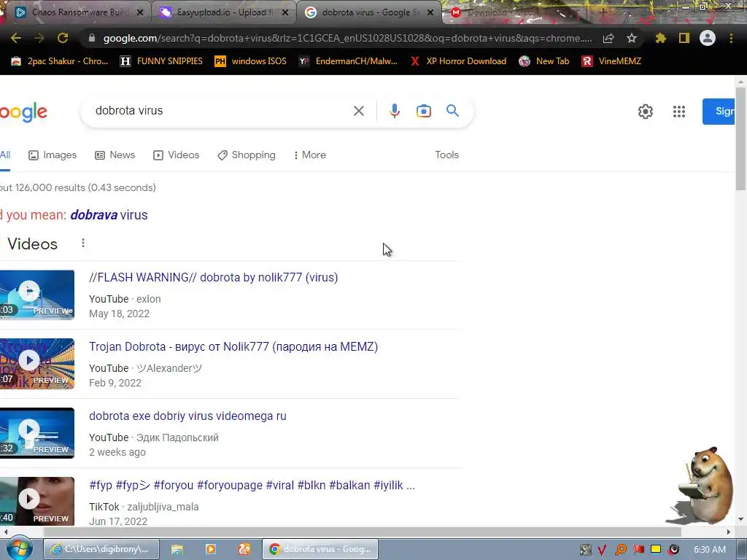The height and width of the screenshot is (560, 747).
Task: Open dobrota exe dobriy virus video link
Action: point(187,416)
